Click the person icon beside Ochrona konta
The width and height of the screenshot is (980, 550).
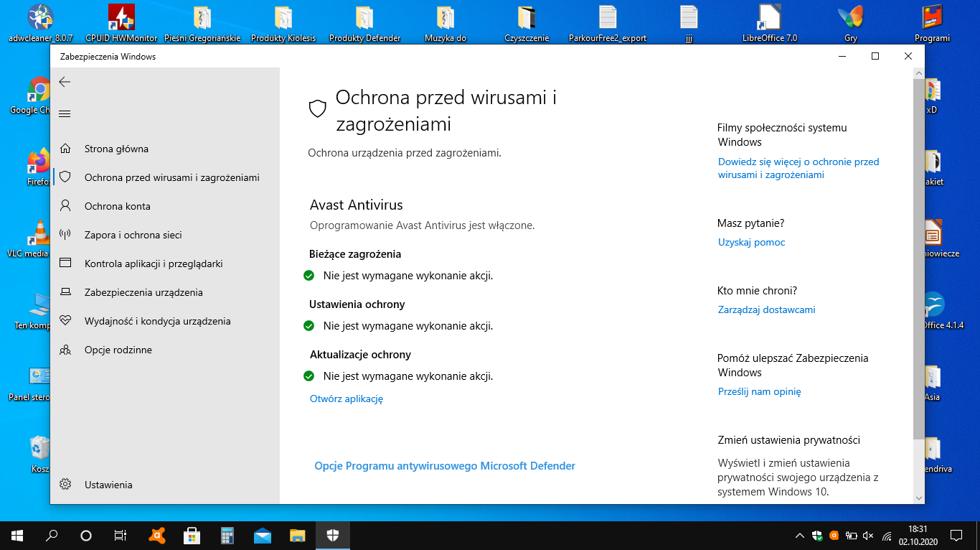pyautogui.click(x=65, y=206)
